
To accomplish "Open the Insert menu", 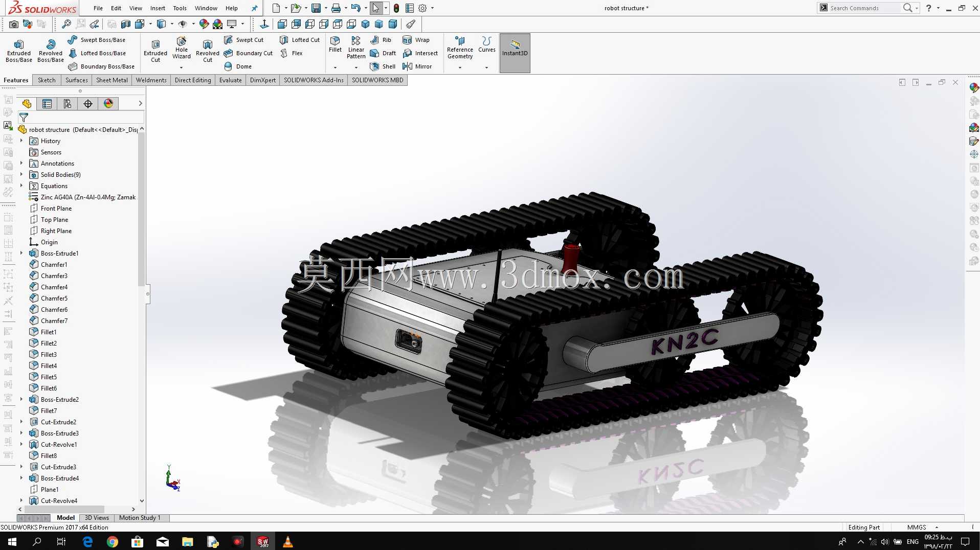I will [158, 8].
